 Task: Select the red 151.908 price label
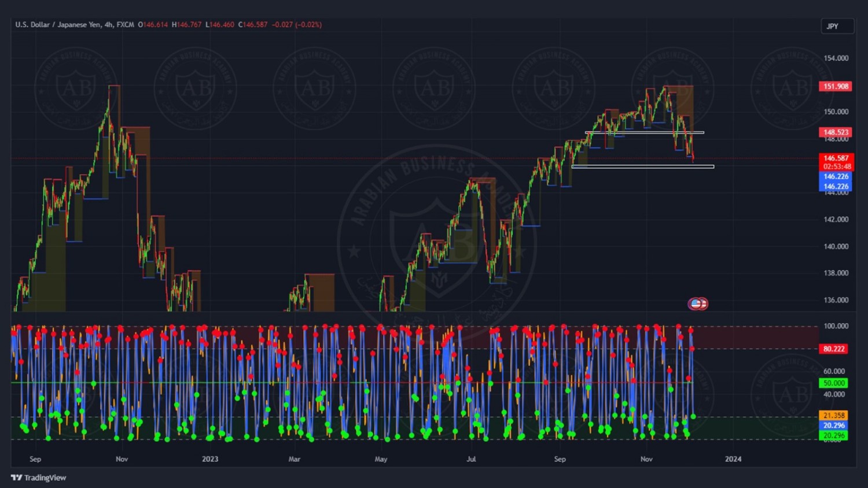click(836, 86)
